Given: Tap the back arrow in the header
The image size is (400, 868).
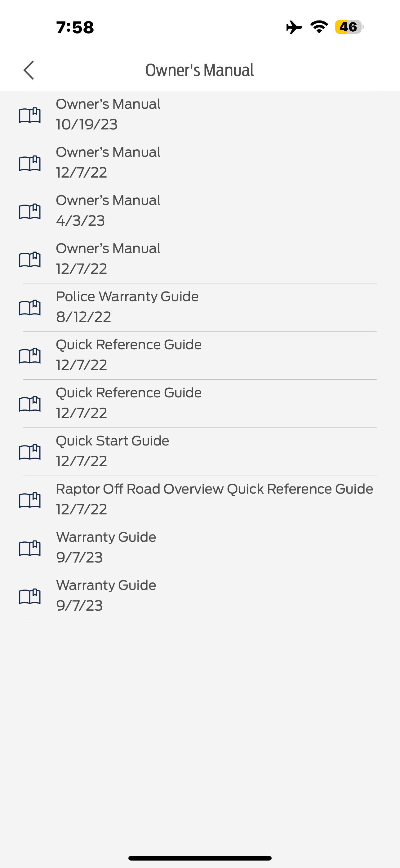Looking at the screenshot, I should pyautogui.click(x=29, y=70).
